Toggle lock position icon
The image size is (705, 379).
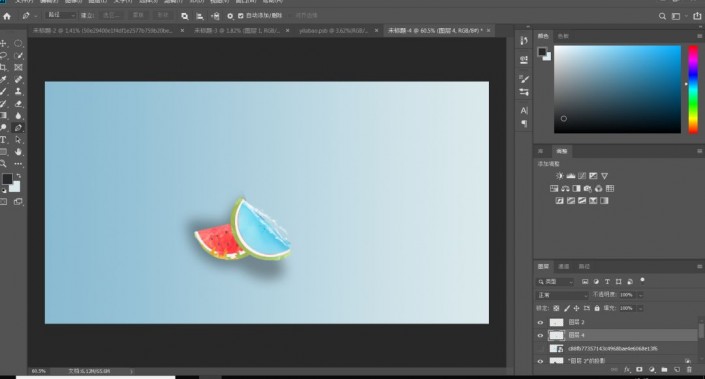click(x=576, y=308)
